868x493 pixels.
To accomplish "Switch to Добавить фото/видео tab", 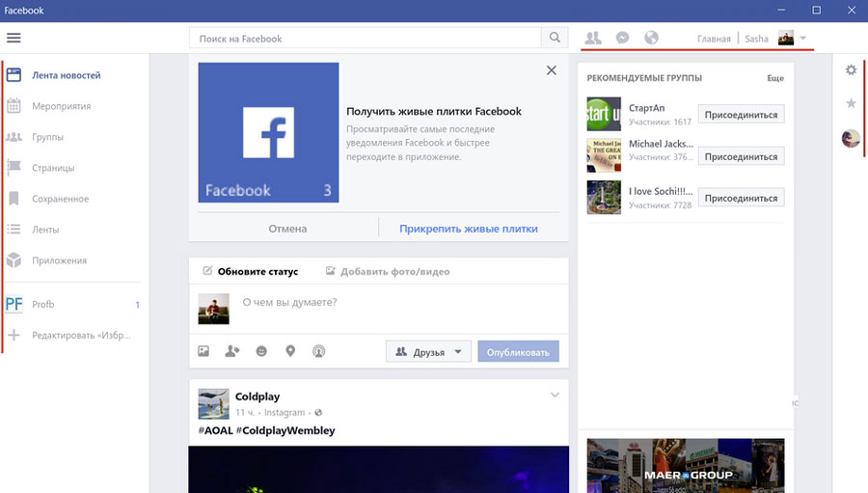I will (388, 272).
